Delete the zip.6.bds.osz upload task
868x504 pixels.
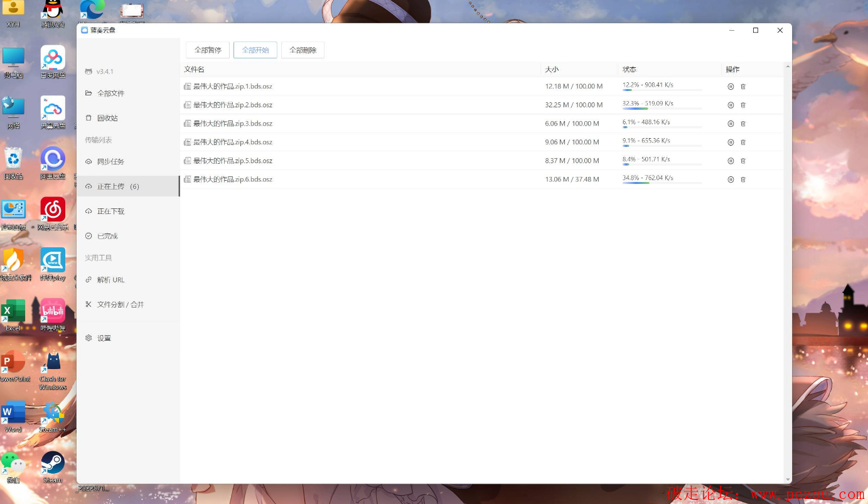(743, 180)
